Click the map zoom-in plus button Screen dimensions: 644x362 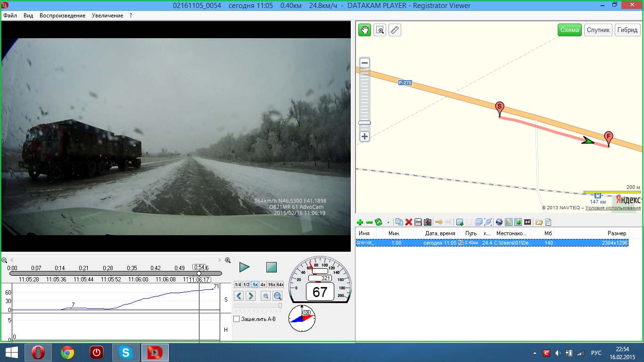tap(364, 137)
